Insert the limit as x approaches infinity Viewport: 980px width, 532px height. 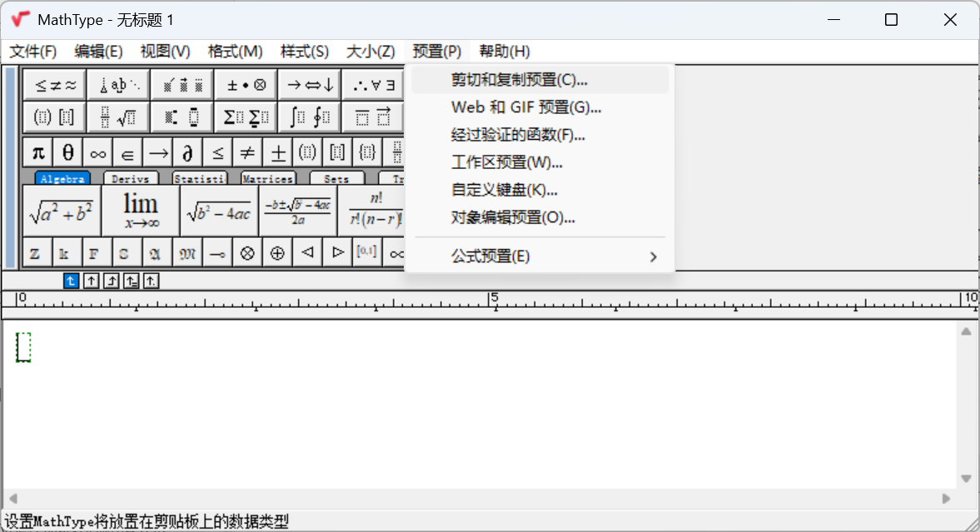pos(141,211)
